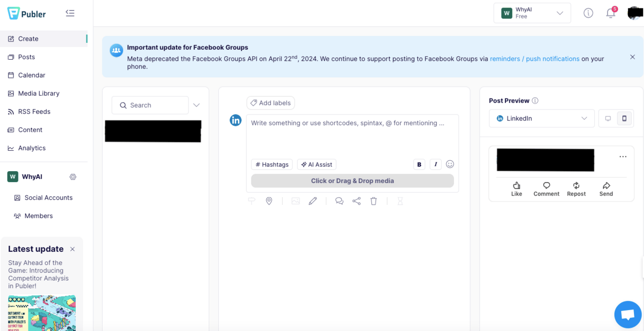Viewport: 644px width, 331px height.
Task: Switch the preview to mobile view
Action: point(624,118)
